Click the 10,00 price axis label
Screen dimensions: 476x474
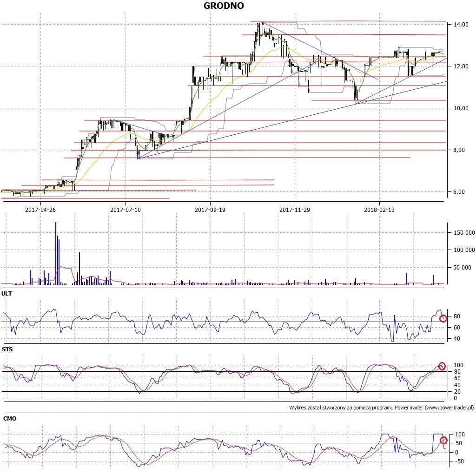click(461, 108)
